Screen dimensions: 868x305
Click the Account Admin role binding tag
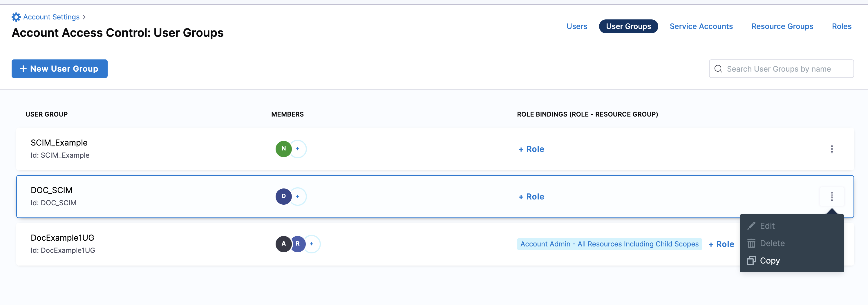pyautogui.click(x=609, y=244)
